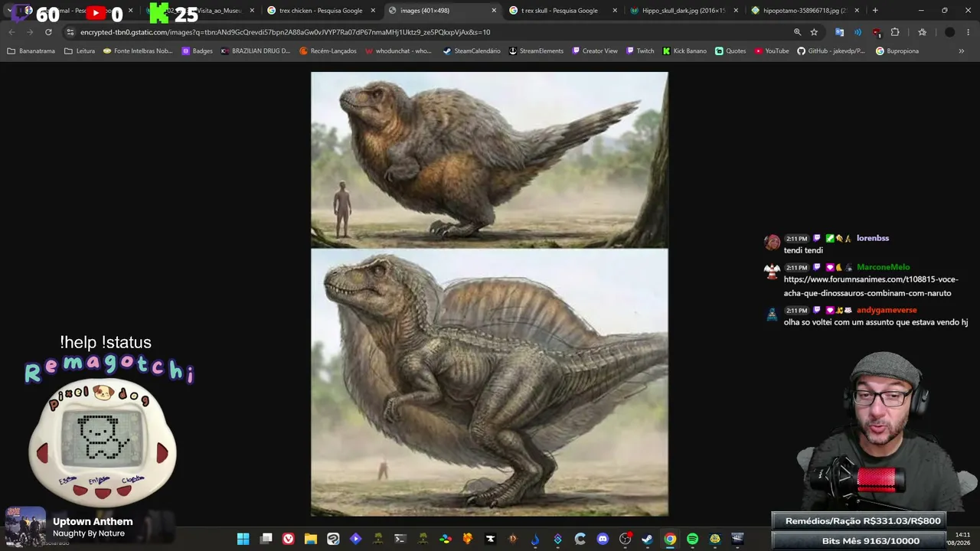Reload the current image page
The width and height of the screenshot is (980, 551).
[48, 32]
